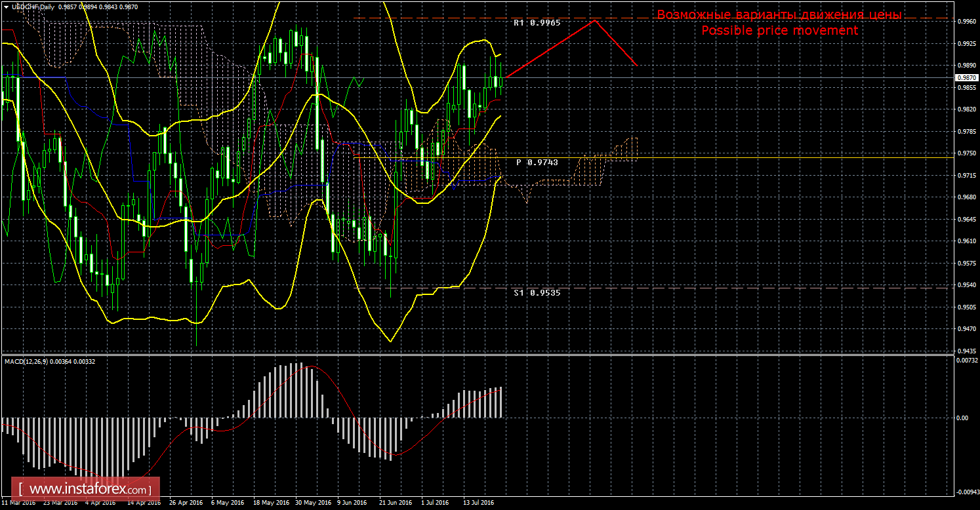
Task: Click the 21 Jun 2016 date label
Action: [396, 503]
